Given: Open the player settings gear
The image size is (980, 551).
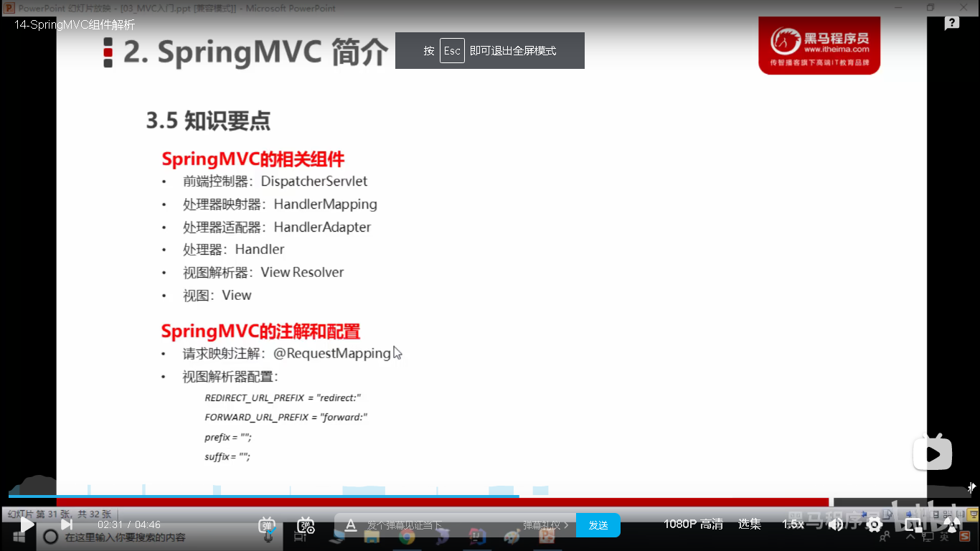Looking at the screenshot, I should tap(874, 524).
